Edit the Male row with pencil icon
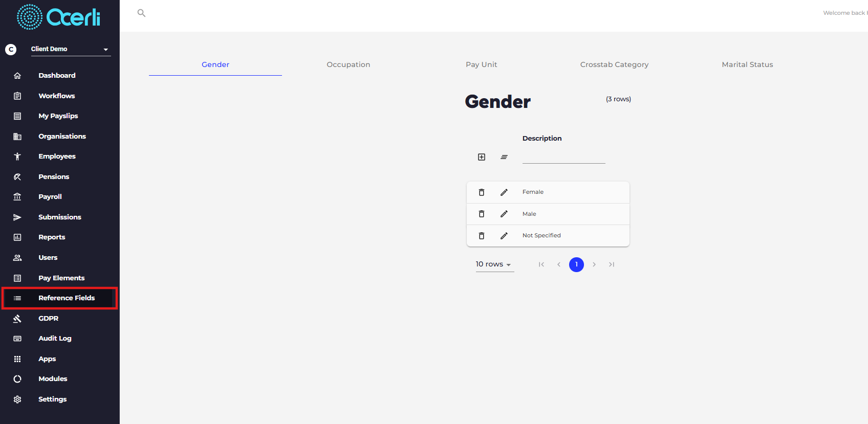The image size is (868, 424). 504,214
